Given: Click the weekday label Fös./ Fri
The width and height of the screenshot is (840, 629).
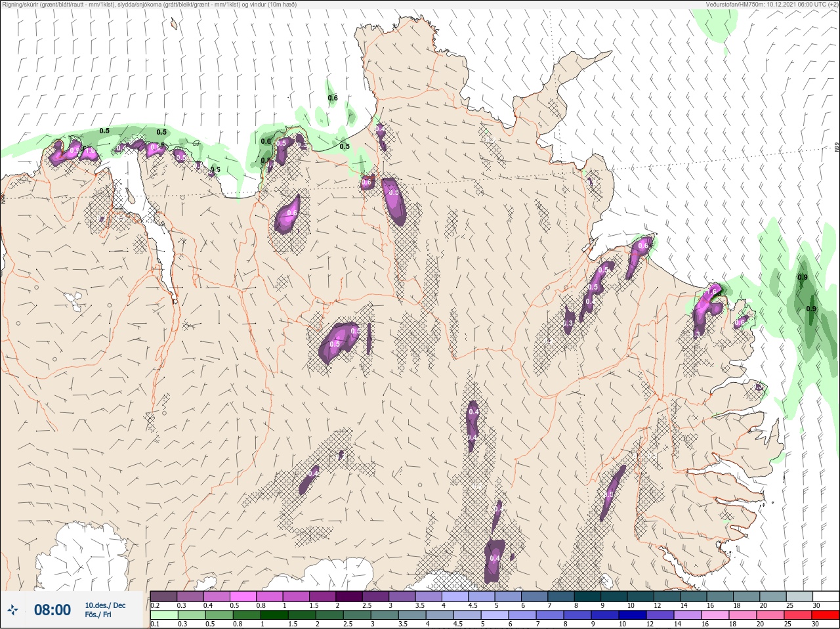Looking at the screenshot, I should point(98,615).
